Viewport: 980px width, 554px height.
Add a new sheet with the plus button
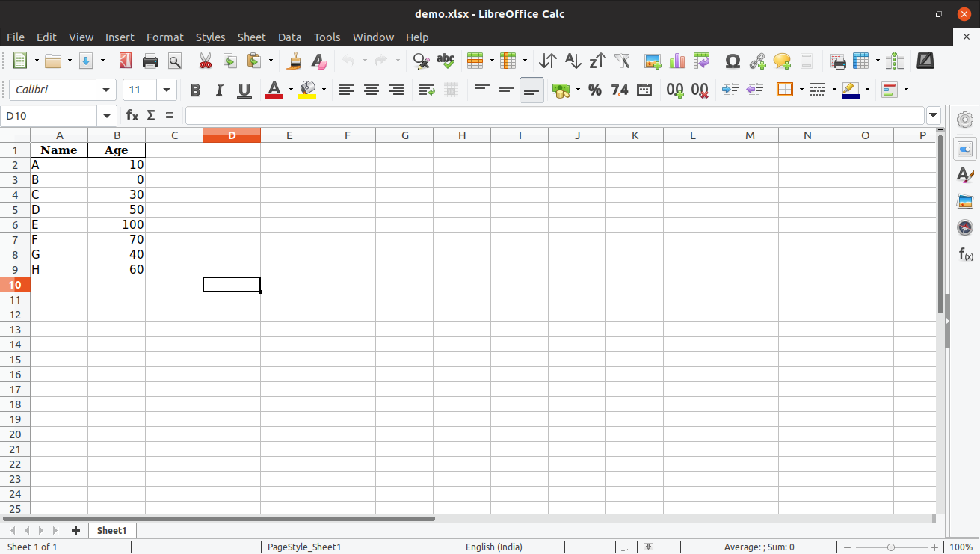(x=75, y=530)
